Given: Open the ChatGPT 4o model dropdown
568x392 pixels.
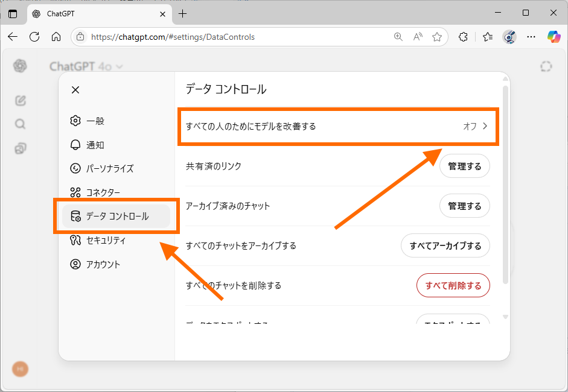Looking at the screenshot, I should 86,66.
